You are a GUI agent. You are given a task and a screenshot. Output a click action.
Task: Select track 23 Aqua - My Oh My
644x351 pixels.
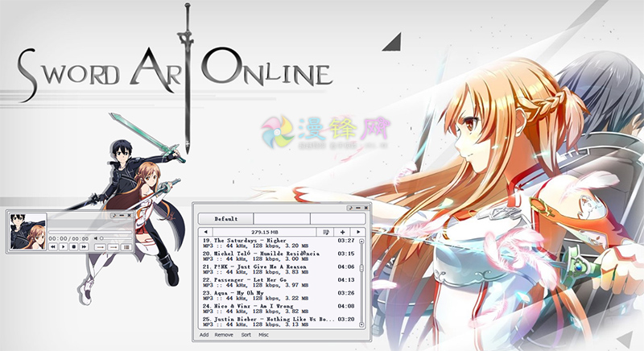(279, 295)
